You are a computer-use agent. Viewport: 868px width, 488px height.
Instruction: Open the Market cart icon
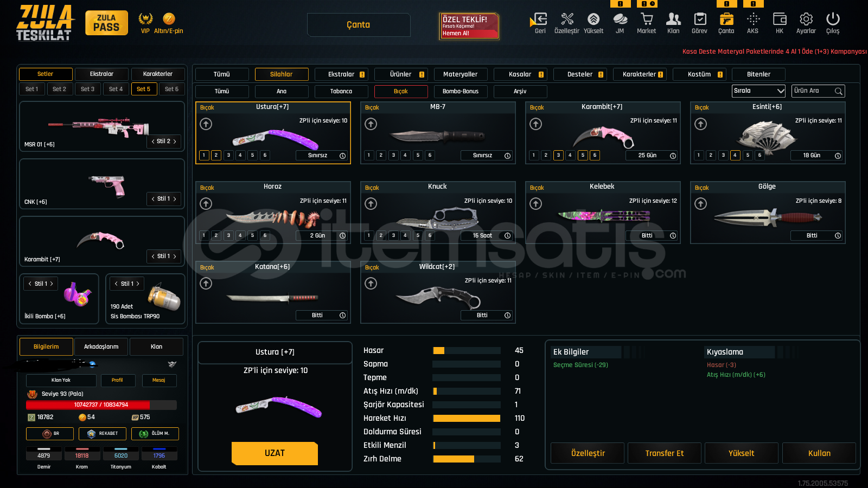647,20
